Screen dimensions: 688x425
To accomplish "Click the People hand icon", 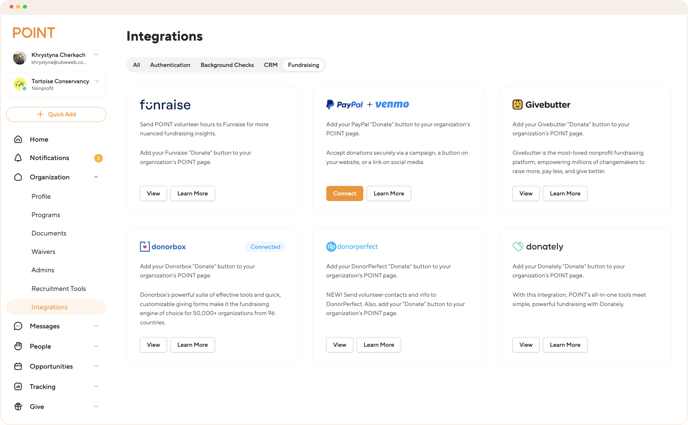I will tap(18, 346).
